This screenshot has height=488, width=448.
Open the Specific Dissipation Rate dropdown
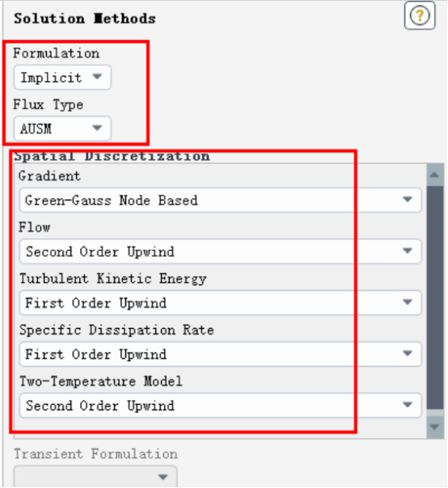tap(220, 354)
